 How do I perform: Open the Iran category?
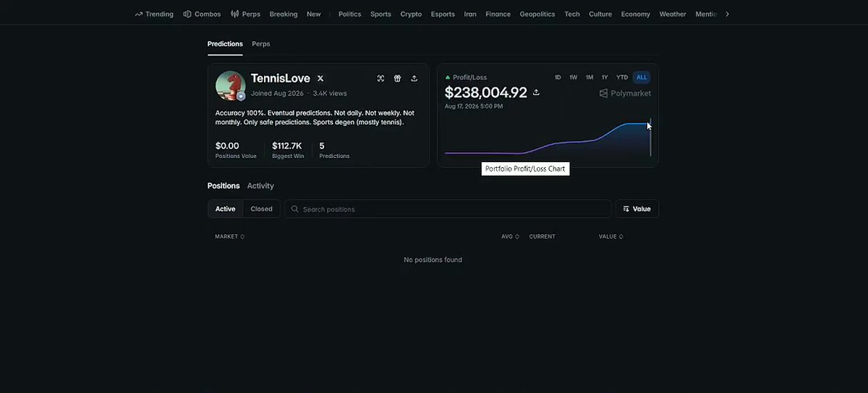click(x=470, y=14)
